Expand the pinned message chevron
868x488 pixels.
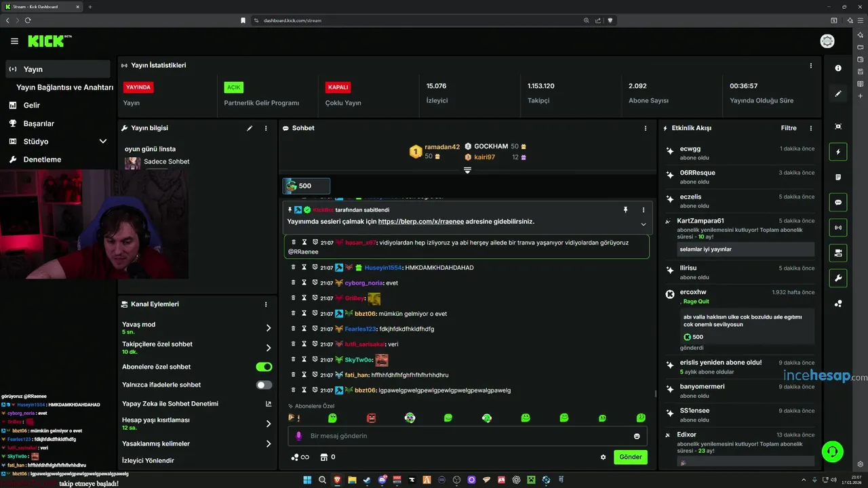[643, 224]
